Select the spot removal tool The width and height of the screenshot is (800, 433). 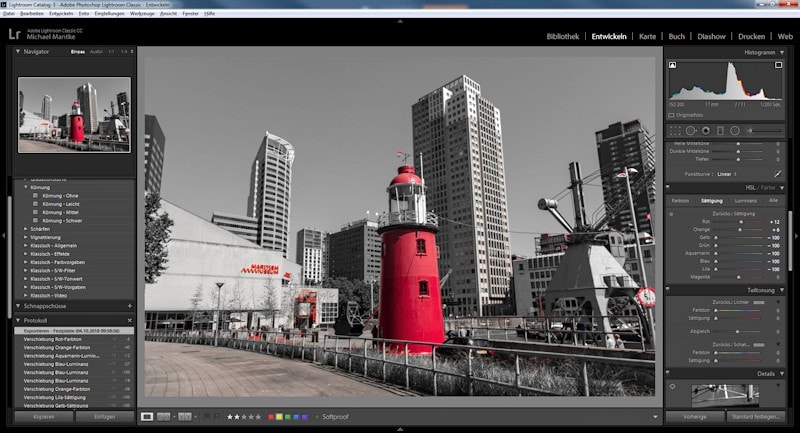click(690, 130)
